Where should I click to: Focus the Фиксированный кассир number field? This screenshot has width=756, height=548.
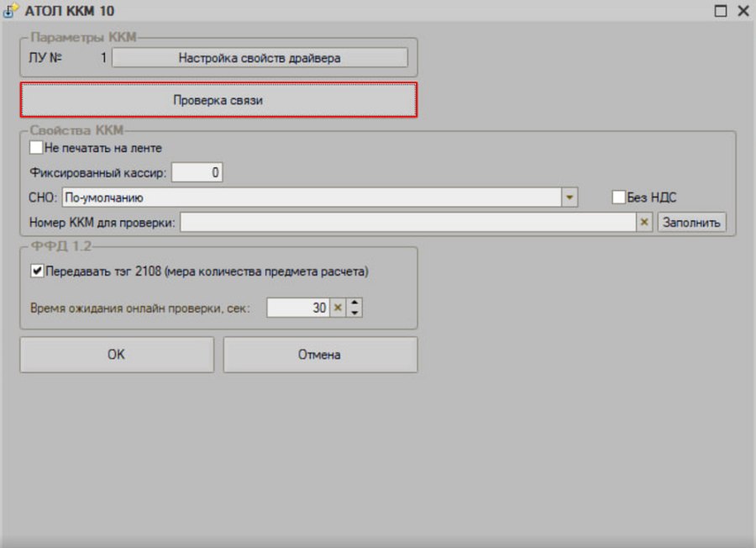tap(197, 172)
